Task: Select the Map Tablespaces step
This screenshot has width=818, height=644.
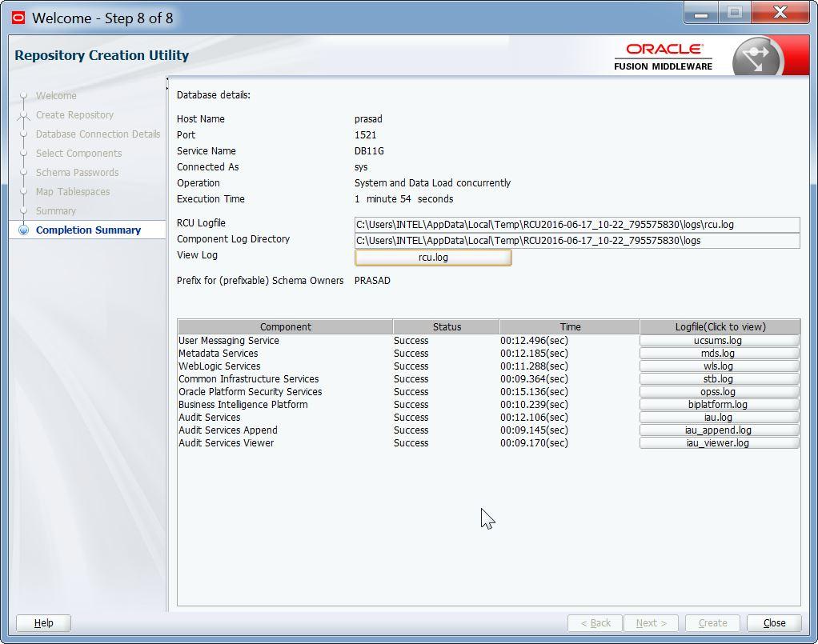Action: [73, 192]
